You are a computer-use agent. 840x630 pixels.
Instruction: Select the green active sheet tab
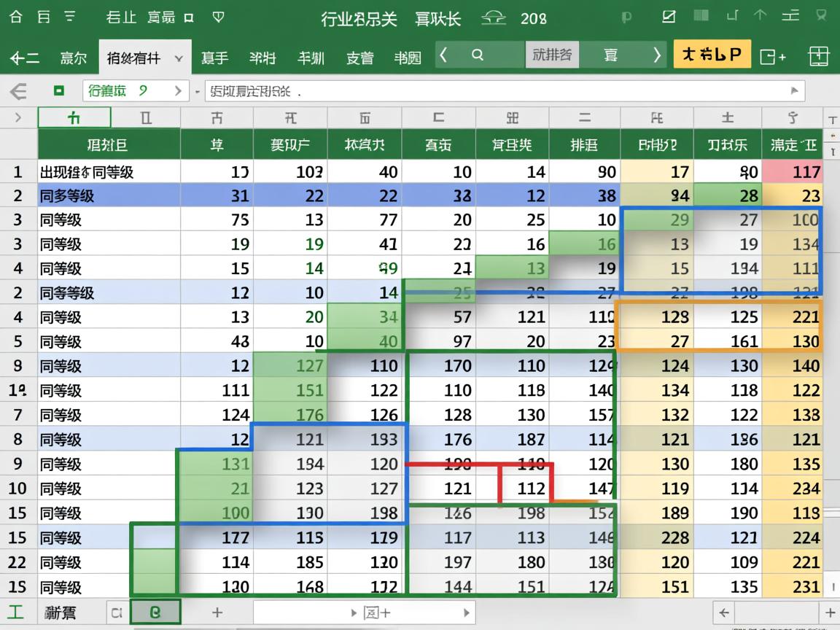(155, 612)
